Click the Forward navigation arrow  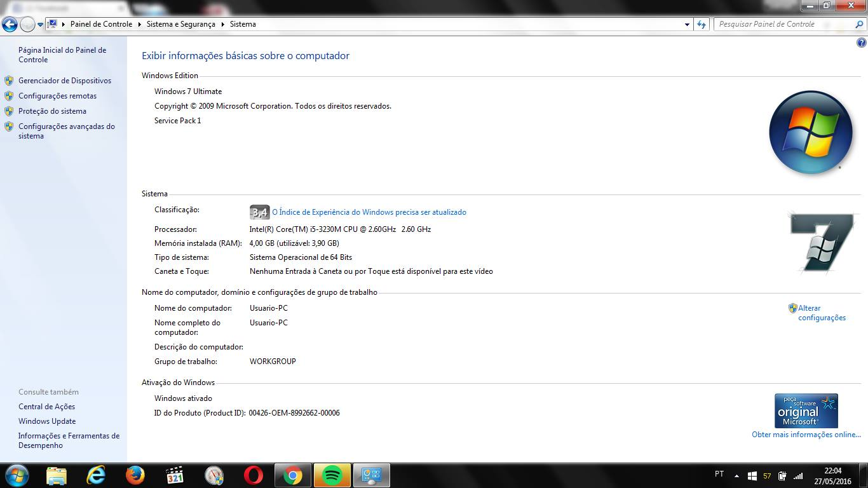coord(27,25)
